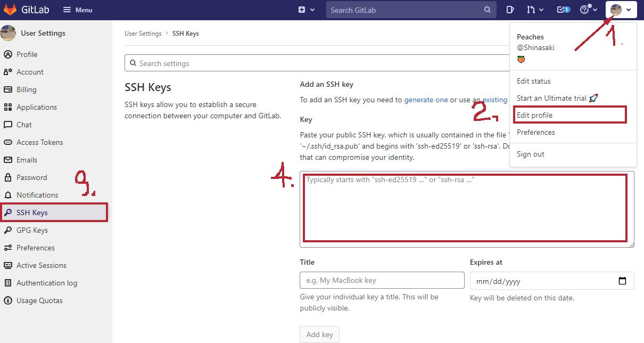Screen dimensions: 644x343
Task: Select Sign out in user menu
Action: pos(531,154)
